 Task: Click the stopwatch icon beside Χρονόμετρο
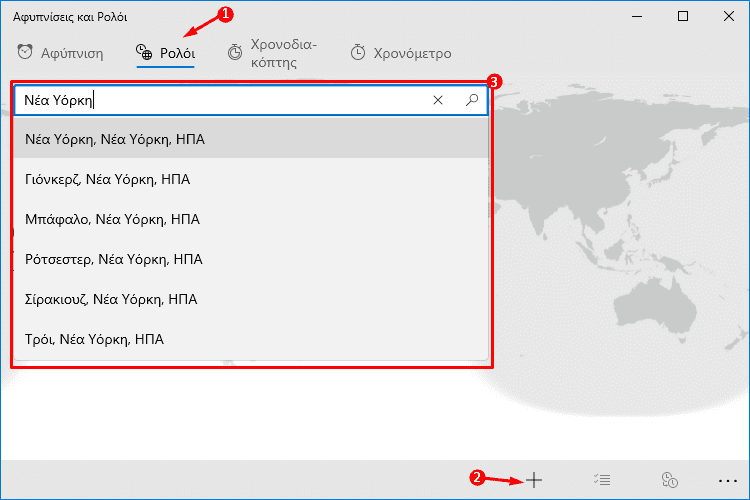coord(358,52)
